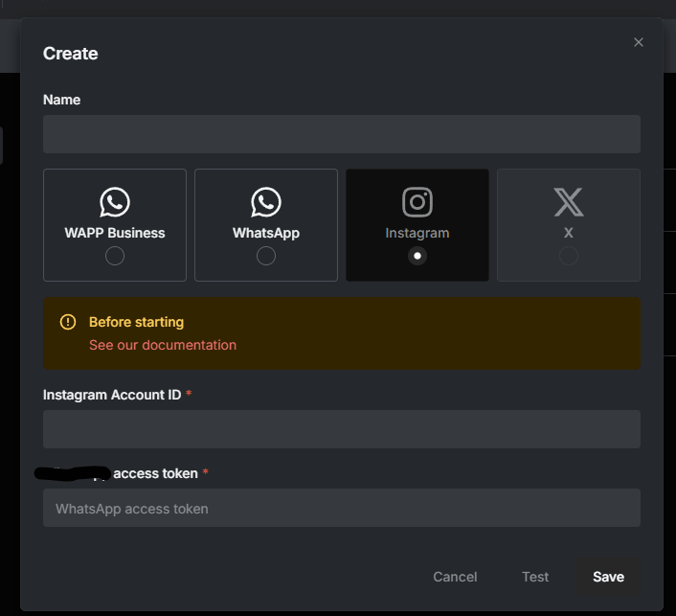Click the warning icon beside Before starting

pyautogui.click(x=68, y=322)
